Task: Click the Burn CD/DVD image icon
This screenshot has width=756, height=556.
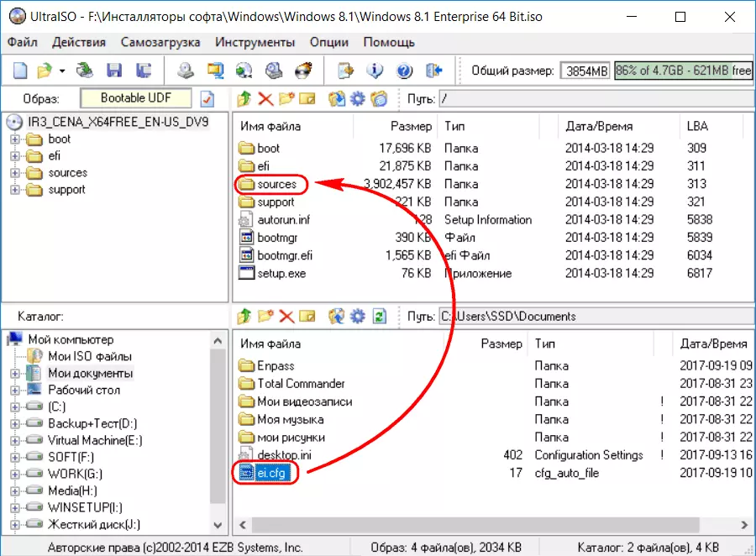Action: 304,71
